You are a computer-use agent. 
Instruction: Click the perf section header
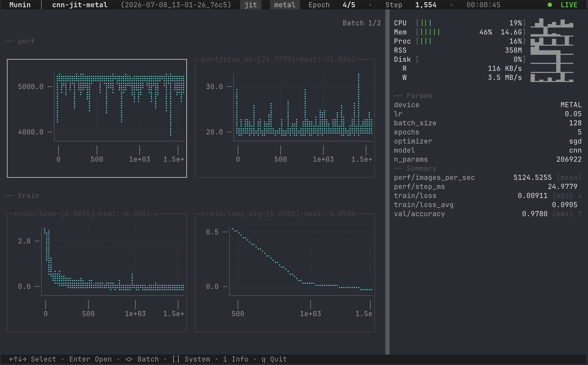pyautogui.click(x=26, y=41)
